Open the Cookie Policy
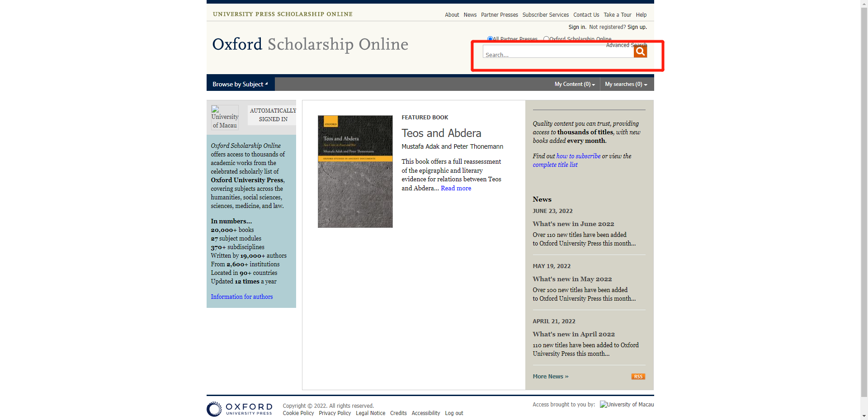Image resolution: width=868 pixels, height=420 pixels. point(298,413)
